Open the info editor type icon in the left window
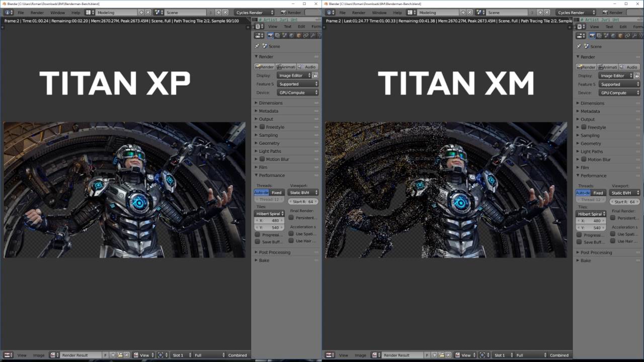The height and width of the screenshot is (362, 644). pyautogui.click(x=9, y=12)
